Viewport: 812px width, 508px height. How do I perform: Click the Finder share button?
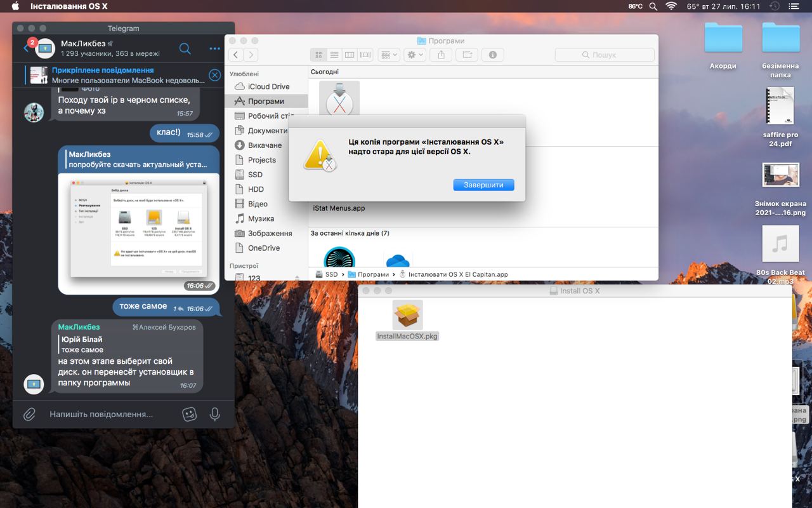(x=442, y=55)
